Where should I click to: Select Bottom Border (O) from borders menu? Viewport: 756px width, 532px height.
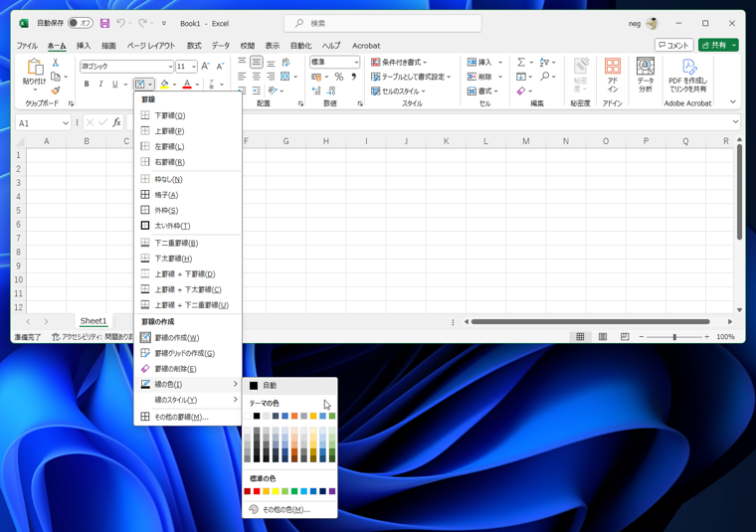pyautogui.click(x=188, y=115)
